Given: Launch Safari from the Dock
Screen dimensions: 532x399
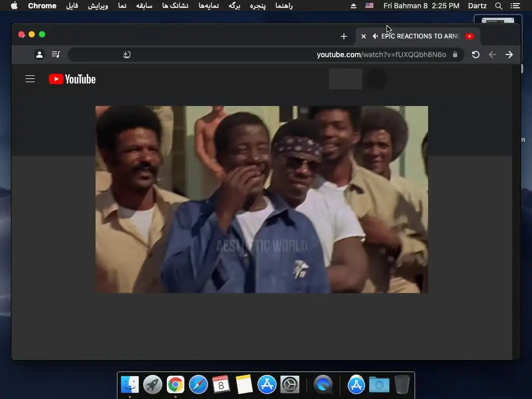Looking at the screenshot, I should pyautogui.click(x=198, y=385).
